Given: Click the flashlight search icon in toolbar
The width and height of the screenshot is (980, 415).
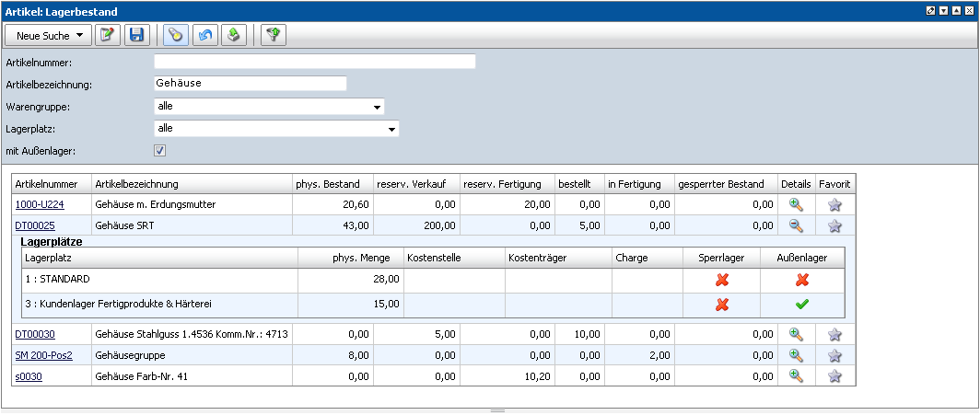Looking at the screenshot, I should (176, 35).
